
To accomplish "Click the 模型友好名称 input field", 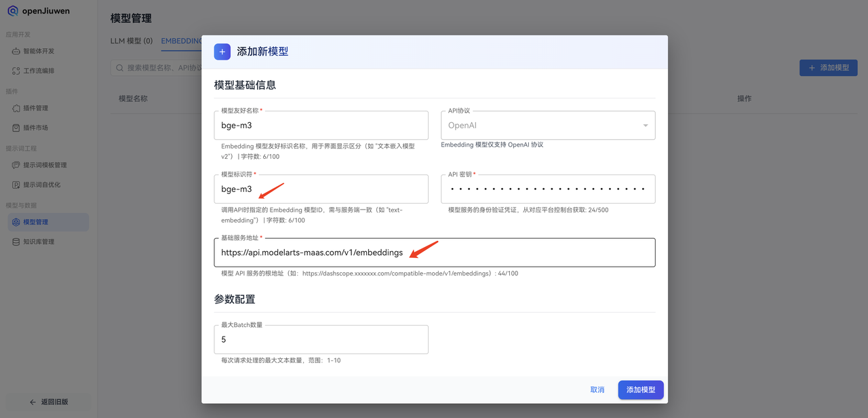I will (321, 126).
